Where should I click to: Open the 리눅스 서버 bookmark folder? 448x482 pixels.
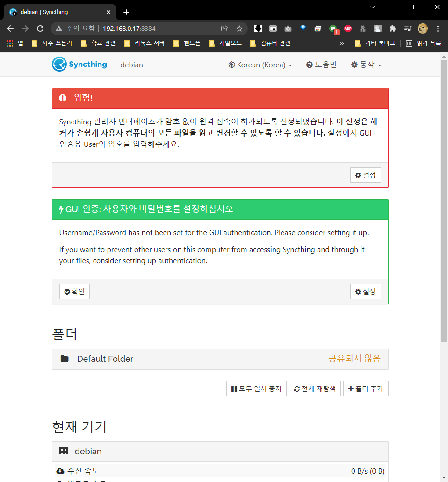coord(145,43)
